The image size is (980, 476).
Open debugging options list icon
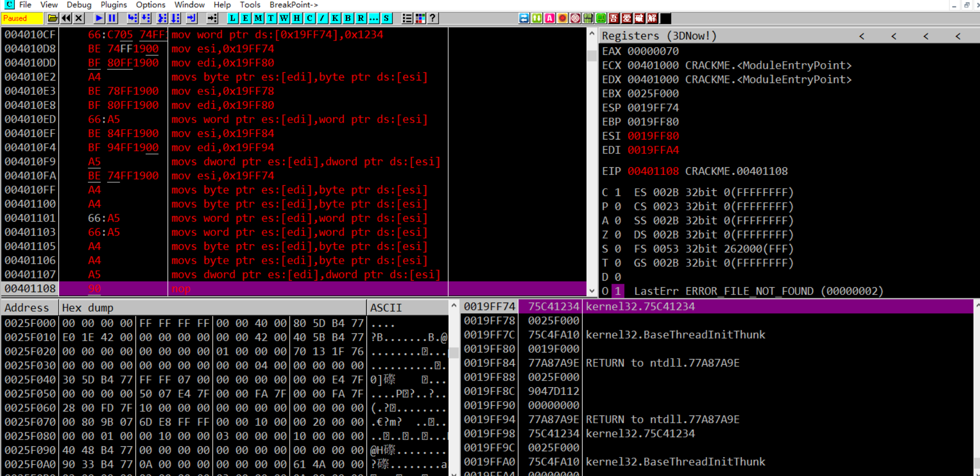click(407, 18)
